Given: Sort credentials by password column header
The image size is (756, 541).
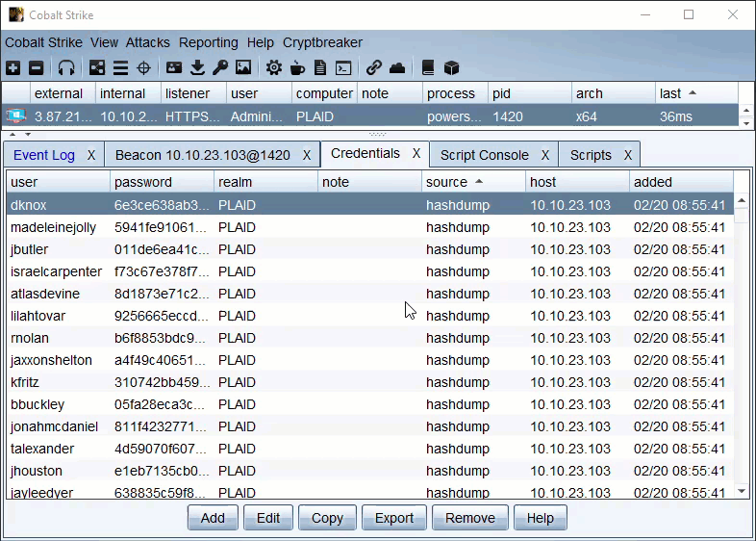Looking at the screenshot, I should coord(162,182).
